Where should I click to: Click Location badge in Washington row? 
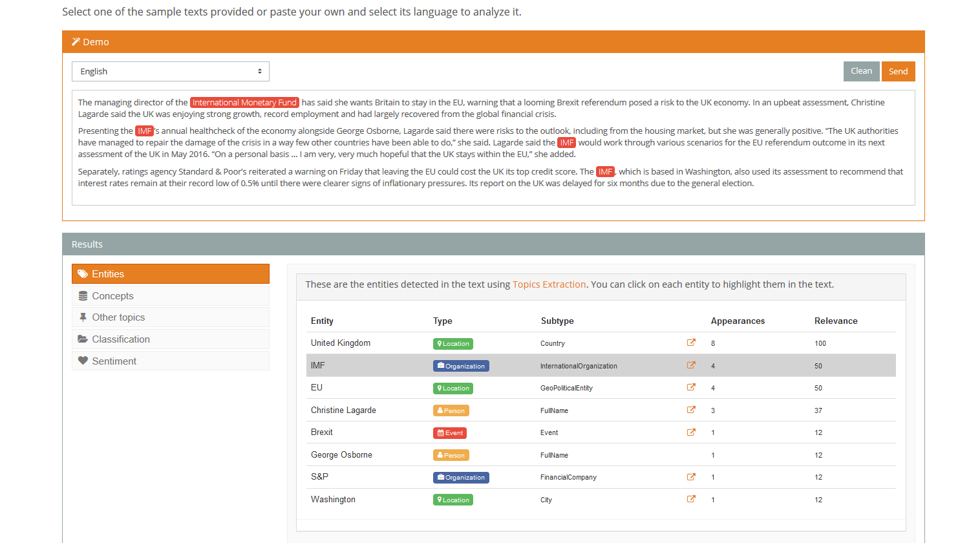tap(453, 500)
